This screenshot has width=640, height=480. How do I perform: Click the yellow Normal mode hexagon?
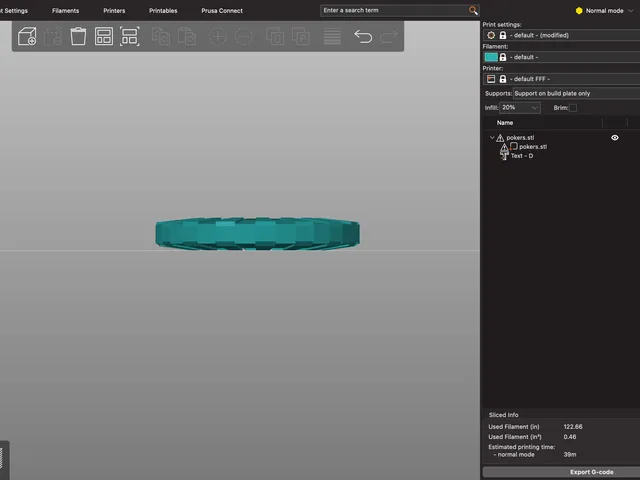point(579,11)
